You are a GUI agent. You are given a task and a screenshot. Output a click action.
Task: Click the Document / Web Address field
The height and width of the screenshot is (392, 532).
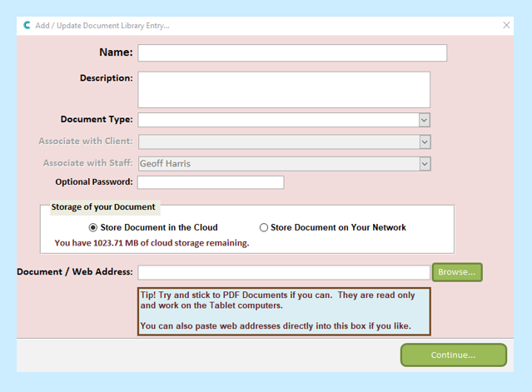click(x=284, y=273)
